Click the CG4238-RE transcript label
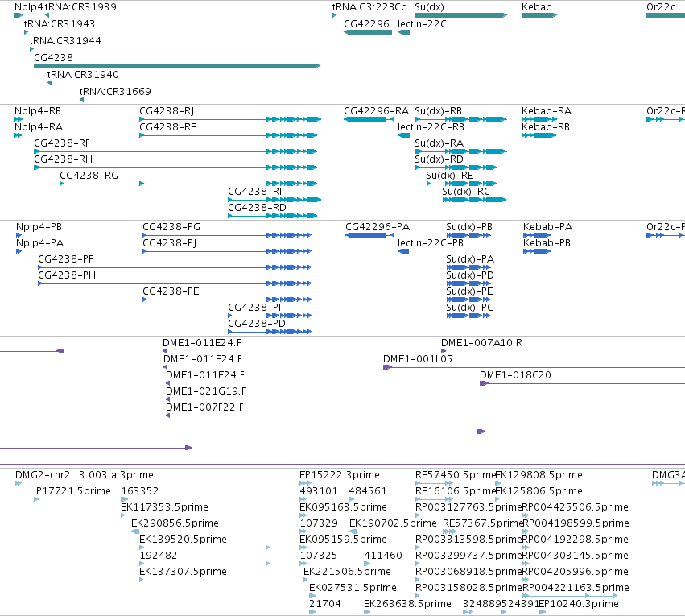685x616 pixels. coord(168,126)
